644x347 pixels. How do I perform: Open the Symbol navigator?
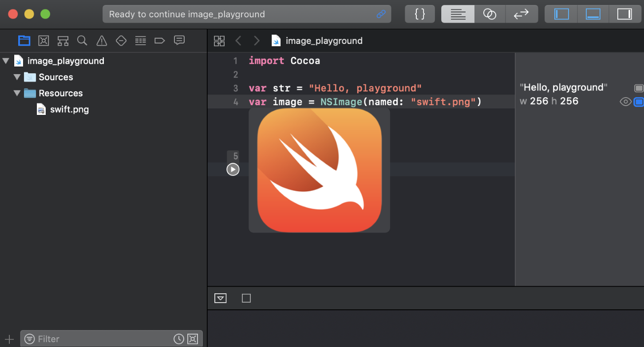click(63, 41)
